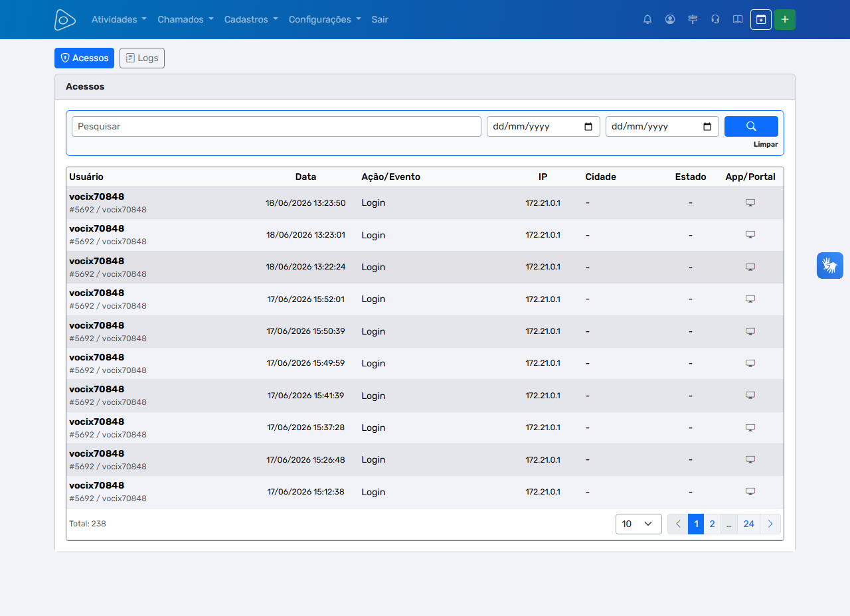
Task: Click the monitor icon in the 15:26:48 row
Action: tap(750, 459)
